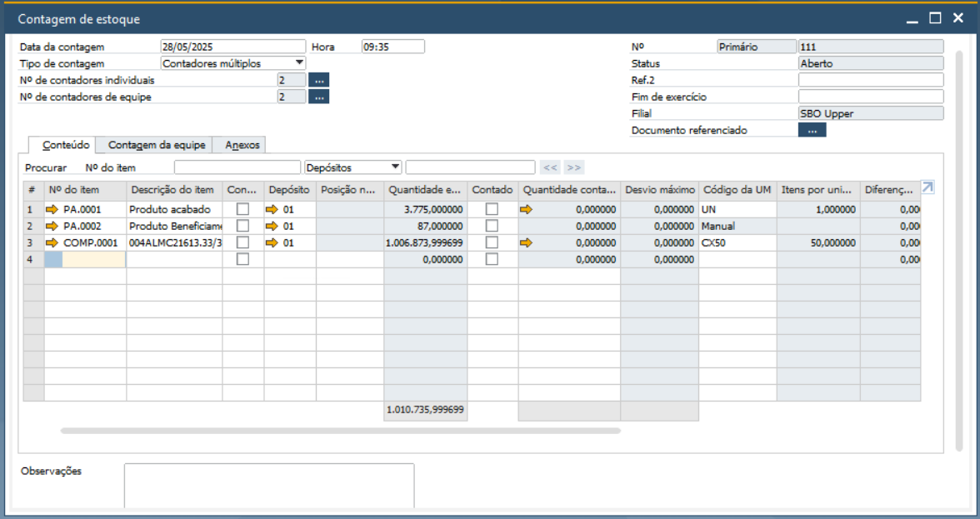Viewport: 980px width, 519px height.
Task: Tick the Con... checkbox for PA.0002
Action: [x=242, y=226]
